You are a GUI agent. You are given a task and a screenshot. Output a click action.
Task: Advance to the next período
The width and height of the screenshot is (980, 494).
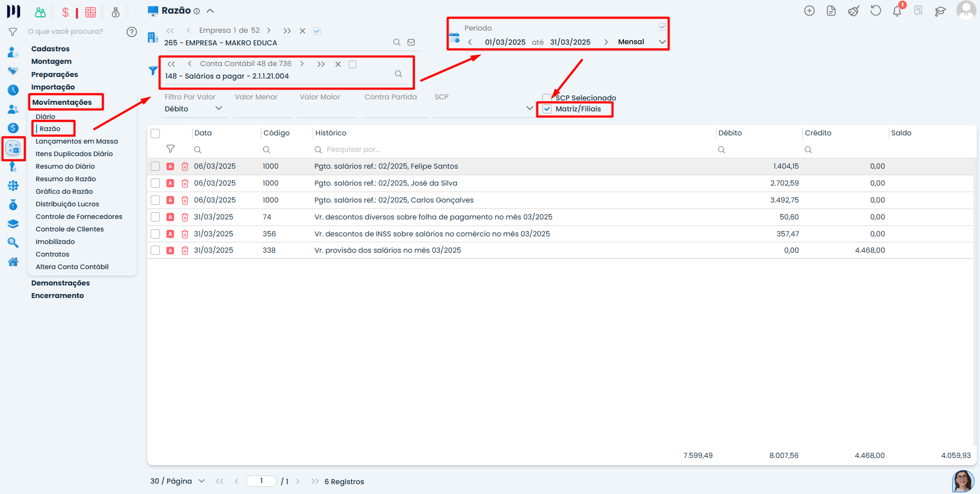coord(606,42)
